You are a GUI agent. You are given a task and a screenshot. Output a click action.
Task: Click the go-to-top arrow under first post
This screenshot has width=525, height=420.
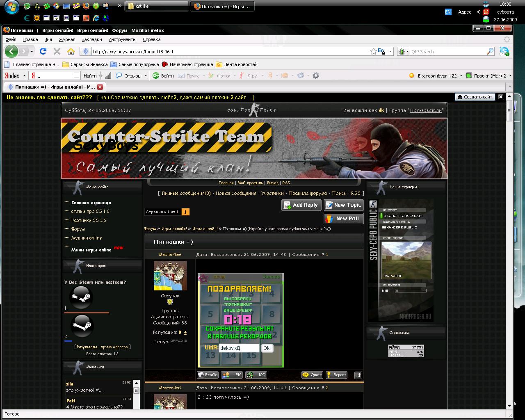pyautogui.click(x=358, y=374)
